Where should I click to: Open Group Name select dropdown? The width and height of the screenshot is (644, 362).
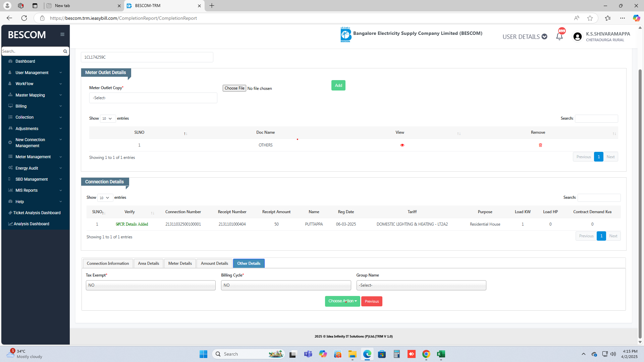421,285
